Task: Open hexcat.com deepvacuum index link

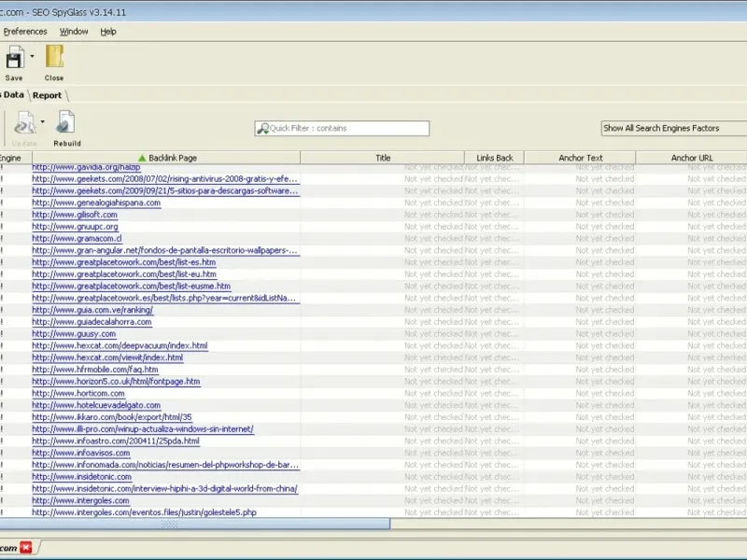Action: tap(120, 345)
